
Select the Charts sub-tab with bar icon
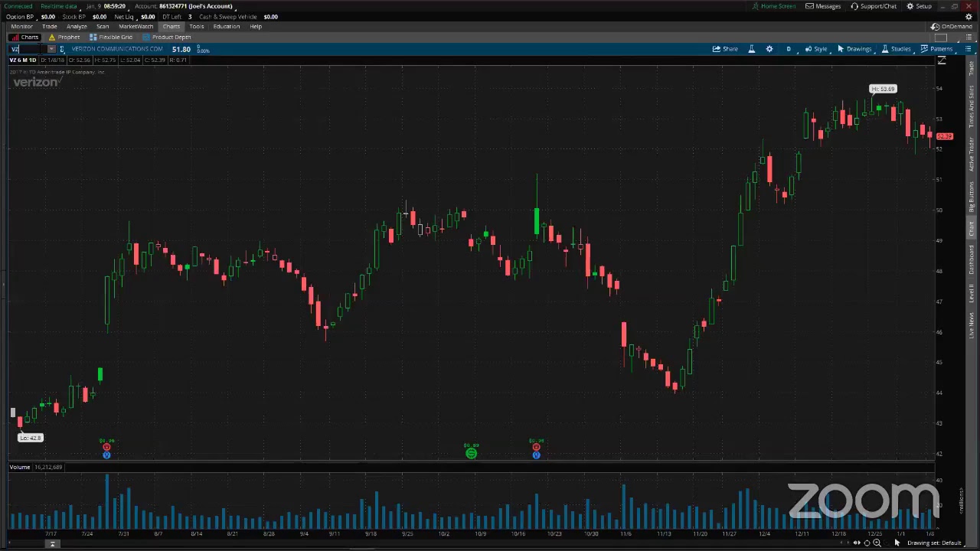point(25,37)
